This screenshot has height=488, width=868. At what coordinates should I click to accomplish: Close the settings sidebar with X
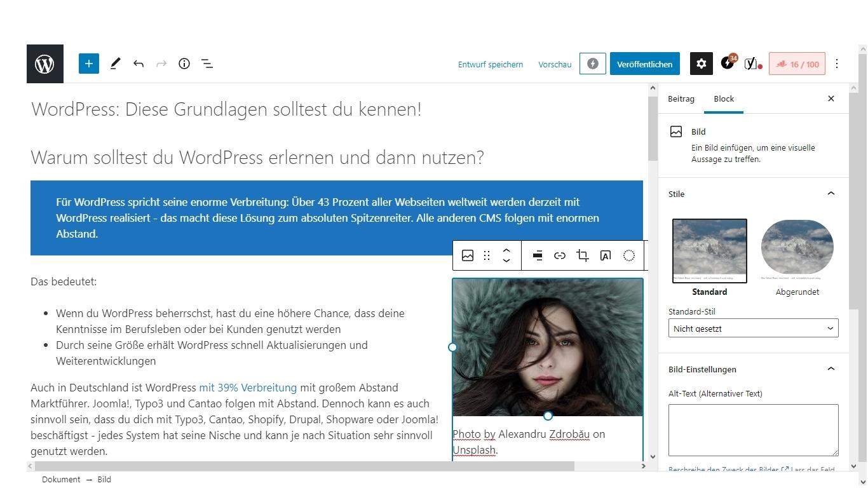tap(831, 98)
